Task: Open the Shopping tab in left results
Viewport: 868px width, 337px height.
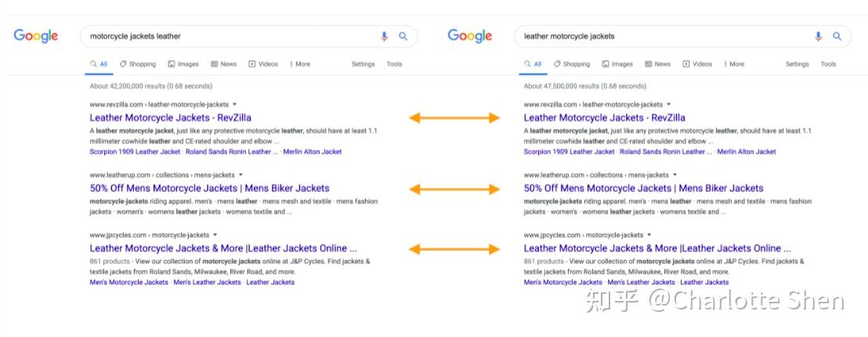Action: coord(138,64)
